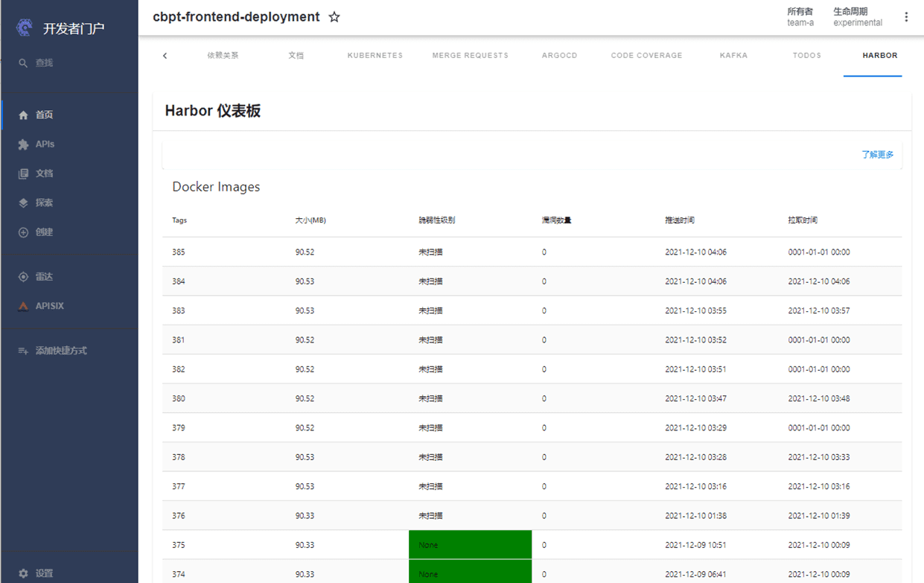
Task: Click the APISIX logo icon
Action: coord(23,306)
